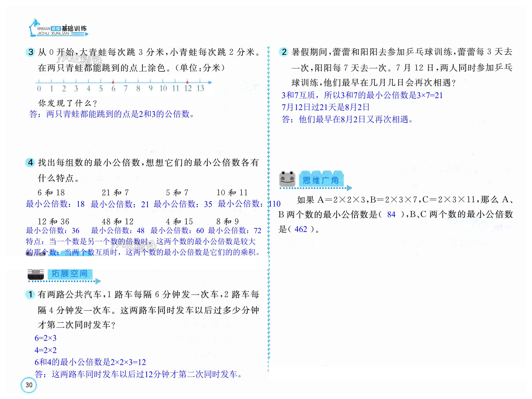Click the 基础训练 title text
This screenshot has height=399, width=532.
tap(74, 28)
